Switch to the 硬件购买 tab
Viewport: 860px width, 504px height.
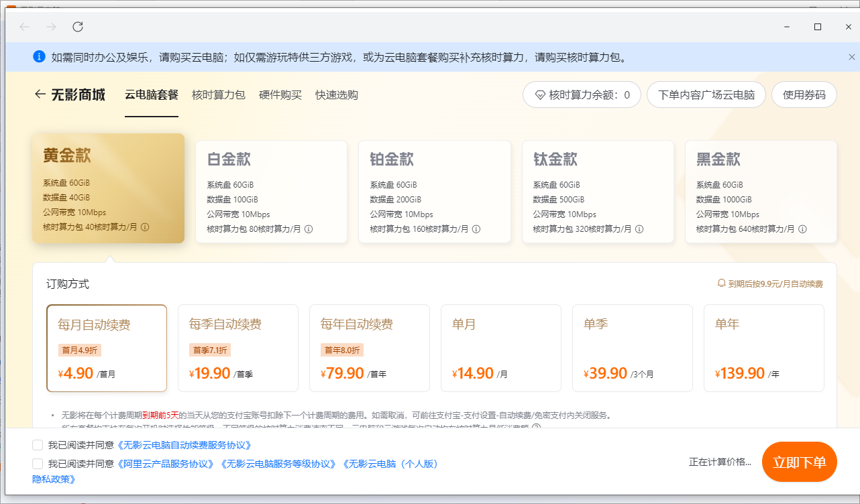(280, 94)
